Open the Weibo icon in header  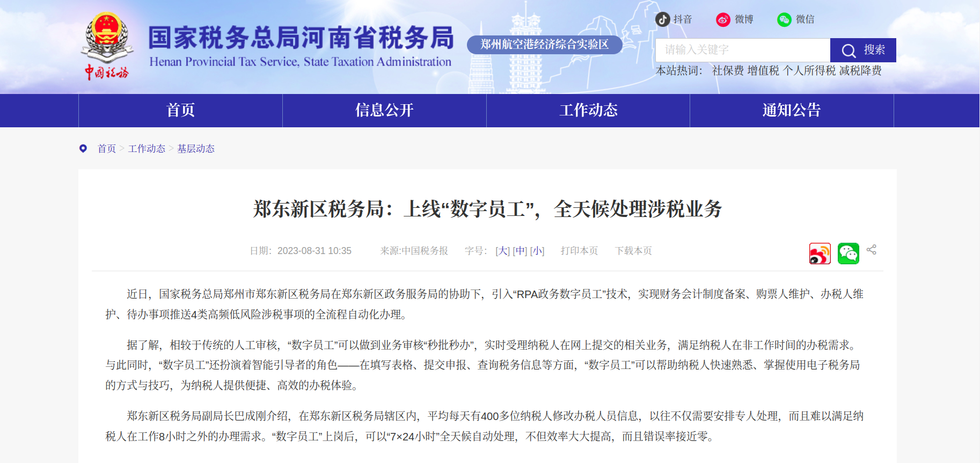(723, 20)
